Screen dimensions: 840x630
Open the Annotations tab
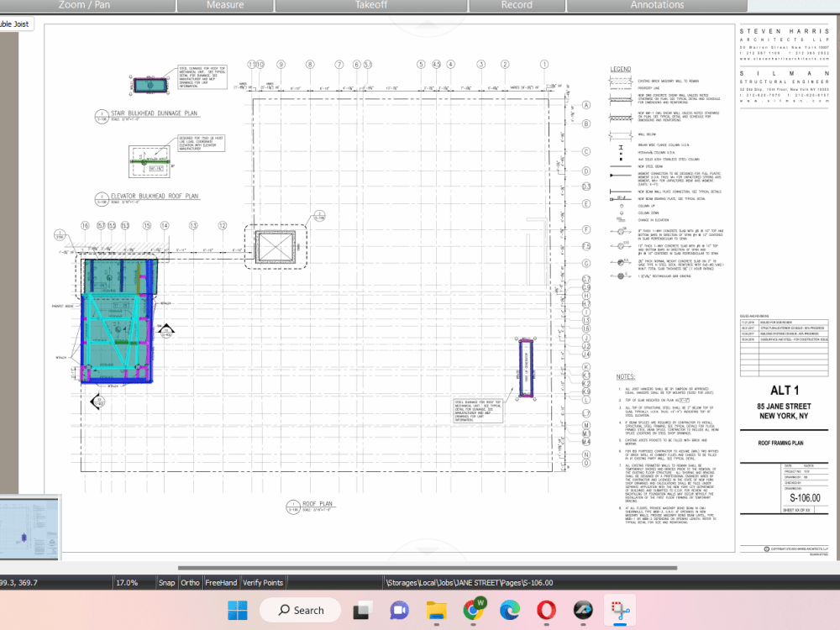(x=657, y=5)
